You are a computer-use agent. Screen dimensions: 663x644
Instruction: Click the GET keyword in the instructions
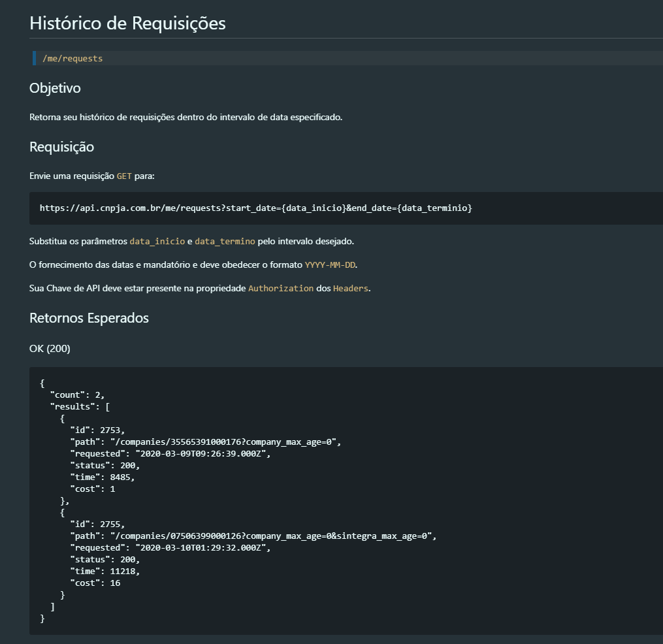pyautogui.click(x=124, y=176)
